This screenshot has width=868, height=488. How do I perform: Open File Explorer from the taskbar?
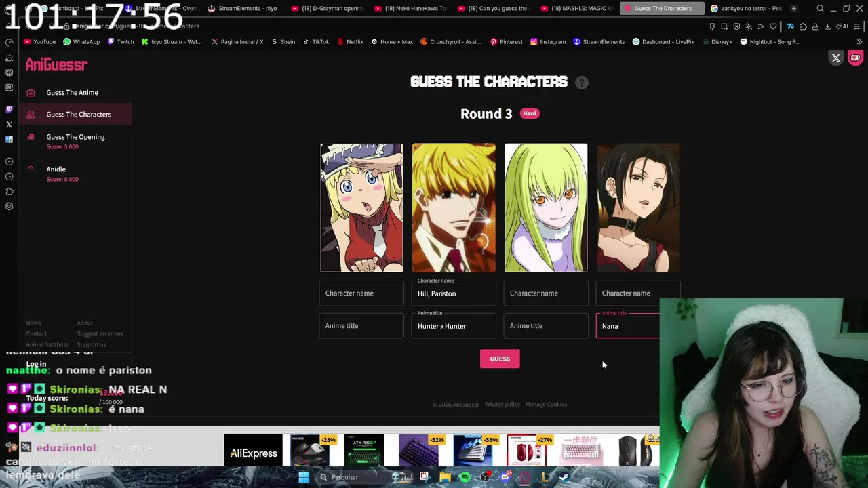(445, 477)
